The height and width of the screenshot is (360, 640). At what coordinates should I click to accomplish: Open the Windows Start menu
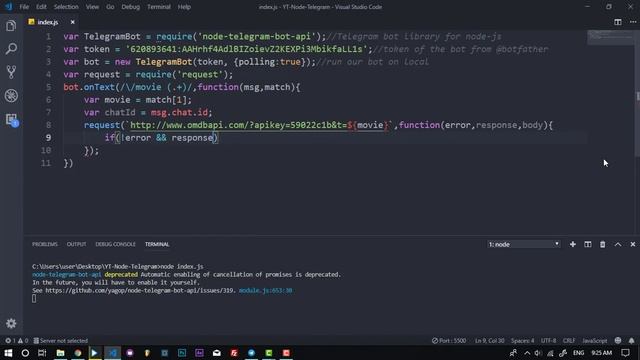tap(8, 353)
